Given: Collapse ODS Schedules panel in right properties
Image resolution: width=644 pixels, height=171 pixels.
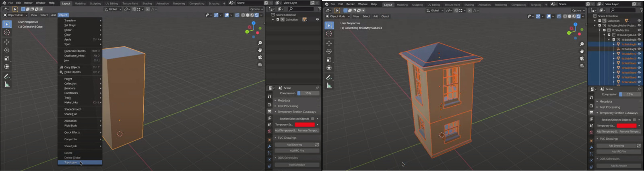Looking at the screenshot, I should coord(609,159).
